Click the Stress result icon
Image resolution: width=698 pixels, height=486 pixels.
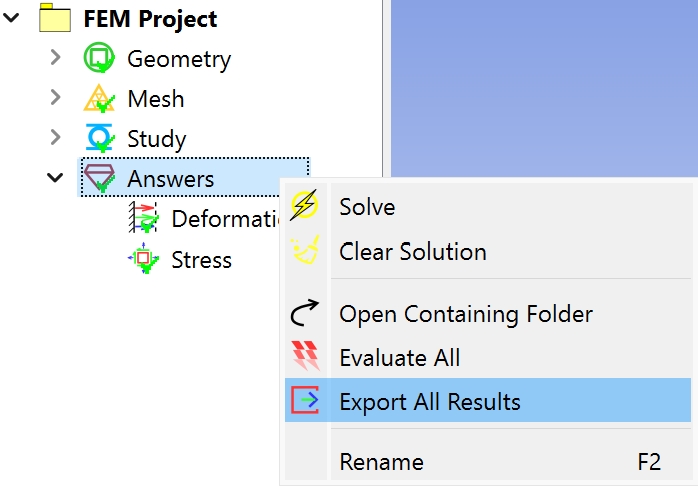(x=143, y=258)
